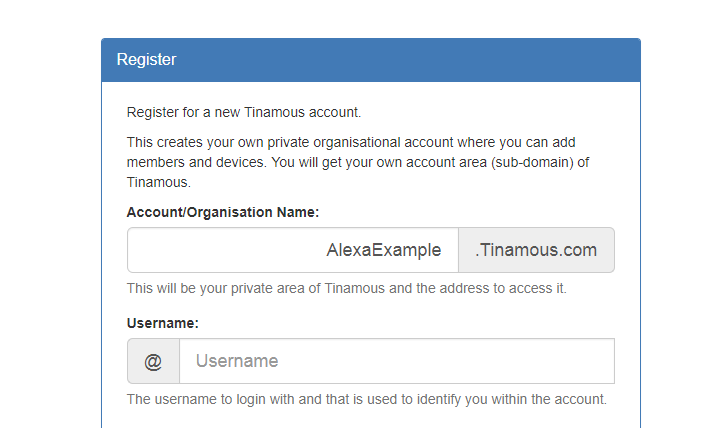The image size is (702, 428).
Task: Click the .Tinamous.com domain suffix box
Action: pyautogui.click(x=536, y=250)
